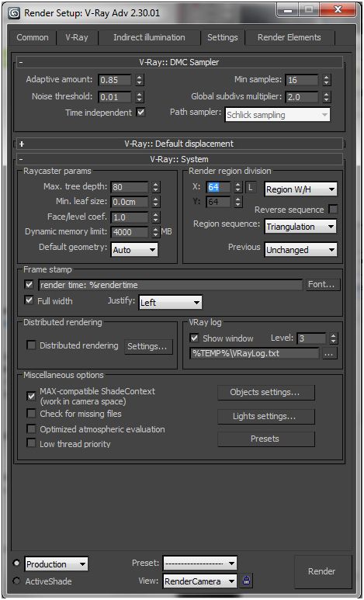The height and width of the screenshot is (600, 364).
Task: Click the Dynamic memory limit field
Action: click(130, 232)
